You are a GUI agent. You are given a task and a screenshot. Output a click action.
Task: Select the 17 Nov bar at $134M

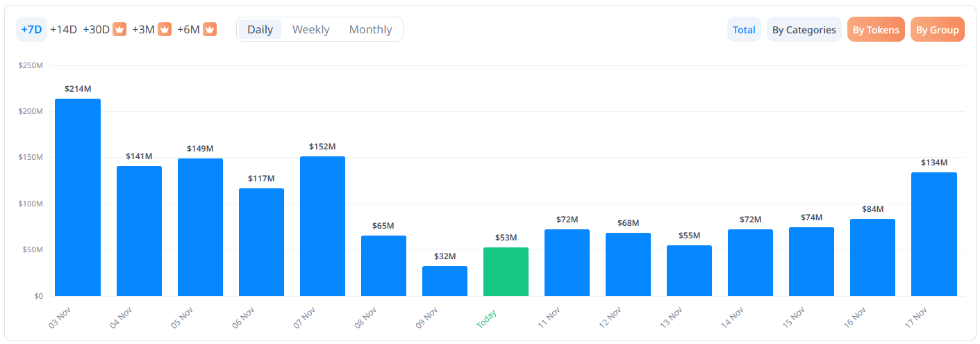(933, 234)
